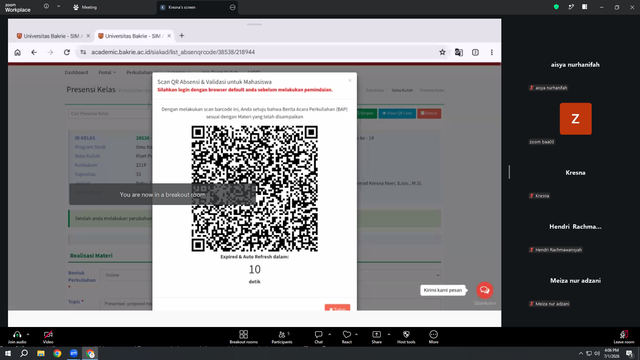Screen dimensions: 640x360
Task: Open the Windows notification center icon
Action: pyautogui.click(x=630, y=353)
